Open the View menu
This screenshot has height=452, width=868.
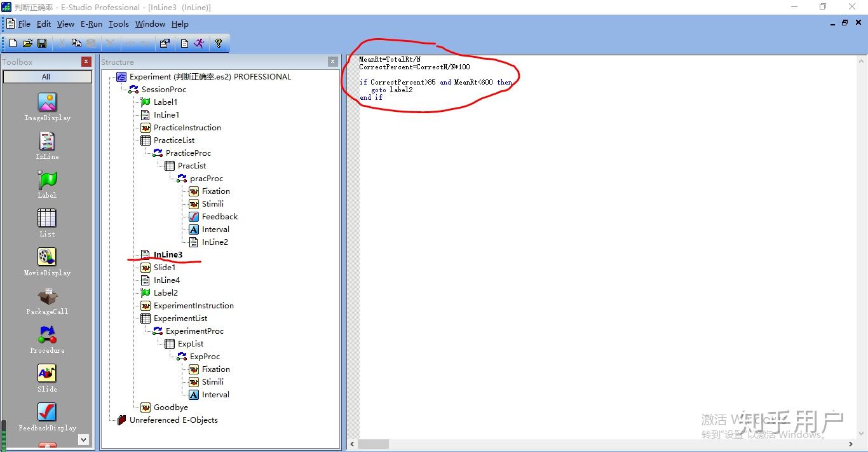65,24
